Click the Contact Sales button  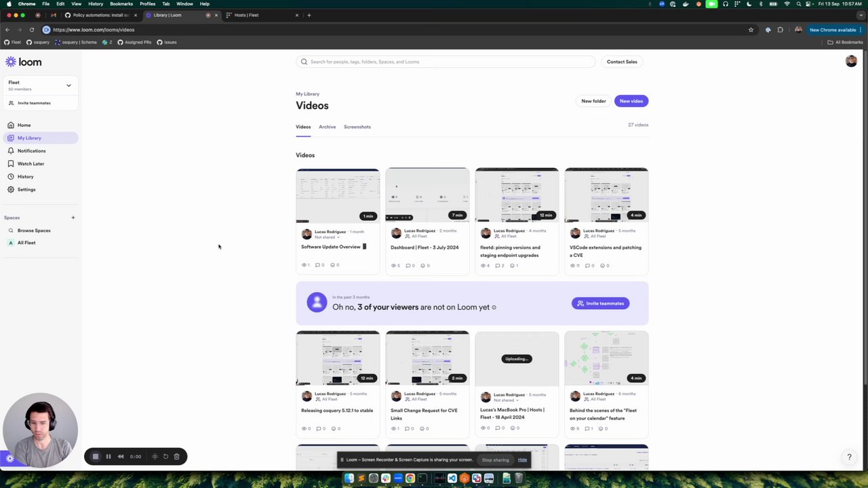[622, 62]
